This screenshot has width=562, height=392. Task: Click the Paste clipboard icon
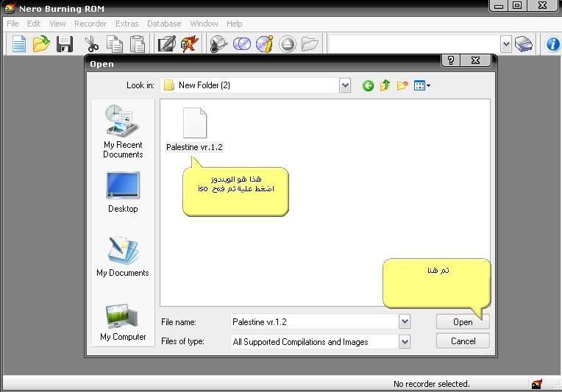(x=138, y=44)
